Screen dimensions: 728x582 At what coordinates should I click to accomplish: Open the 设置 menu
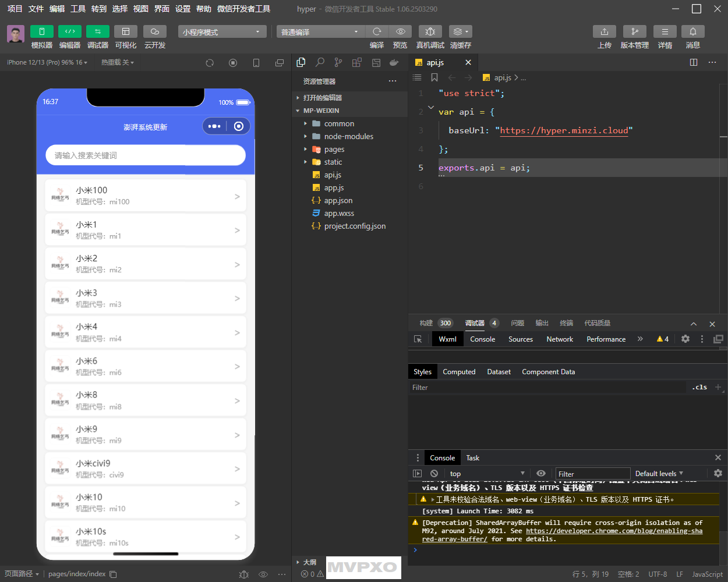[183, 9]
